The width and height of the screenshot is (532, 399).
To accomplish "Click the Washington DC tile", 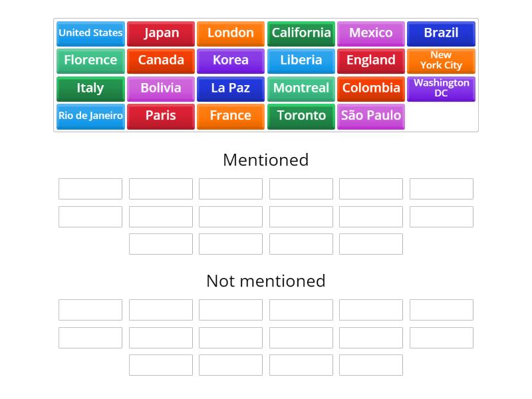I will pyautogui.click(x=441, y=89).
